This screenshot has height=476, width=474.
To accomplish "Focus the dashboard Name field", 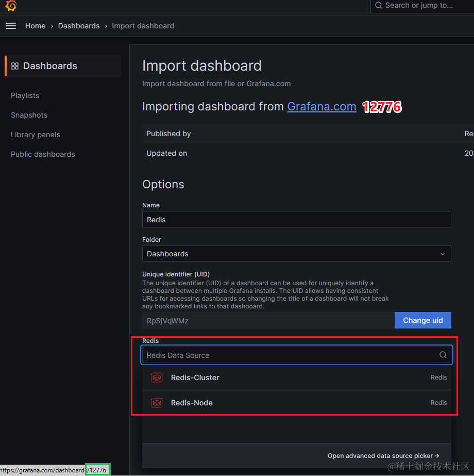I will click(x=296, y=219).
